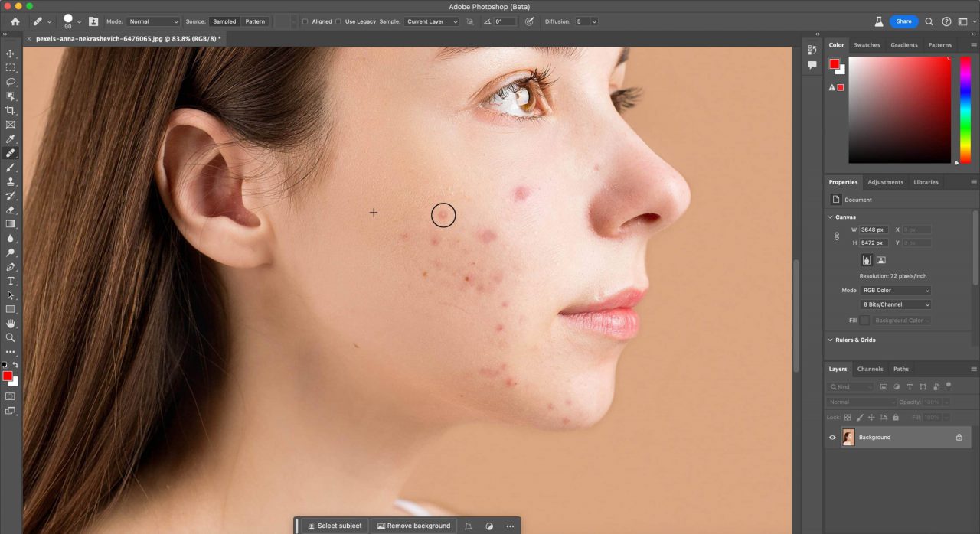This screenshot has height=534, width=980.
Task: Hide the Background layer visibility eye
Action: click(x=832, y=437)
